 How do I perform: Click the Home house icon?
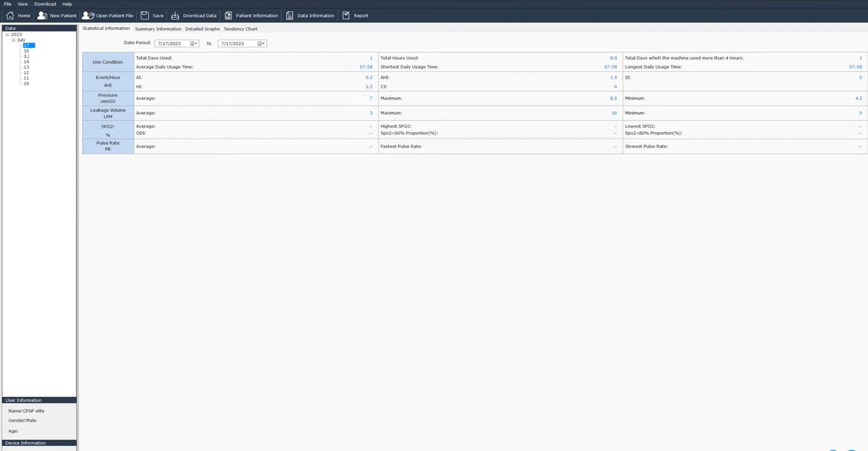point(10,15)
